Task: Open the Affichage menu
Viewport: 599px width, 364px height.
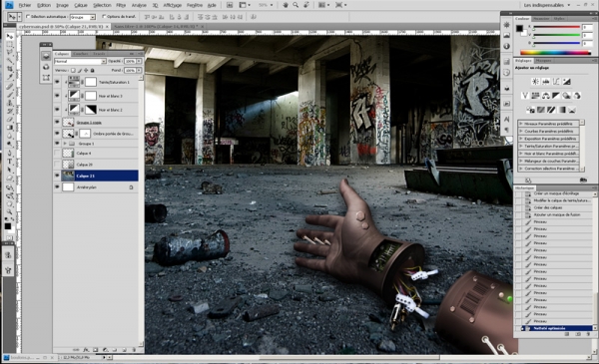Action: pyautogui.click(x=173, y=5)
